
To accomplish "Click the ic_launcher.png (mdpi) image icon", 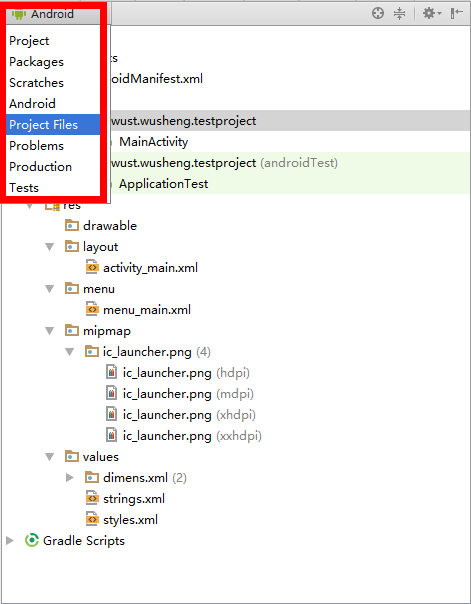I will [111, 393].
